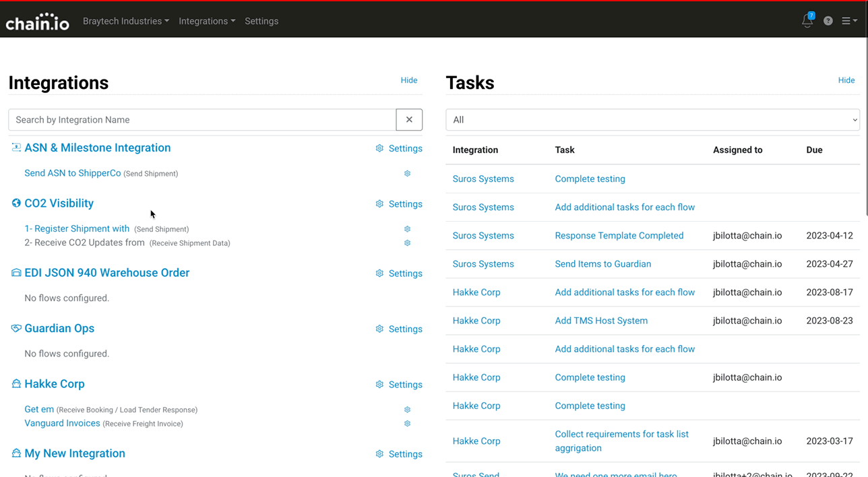Open Settings for ASN & Milestone Integration
Image resolution: width=868 pixels, height=477 pixels.
tap(399, 148)
